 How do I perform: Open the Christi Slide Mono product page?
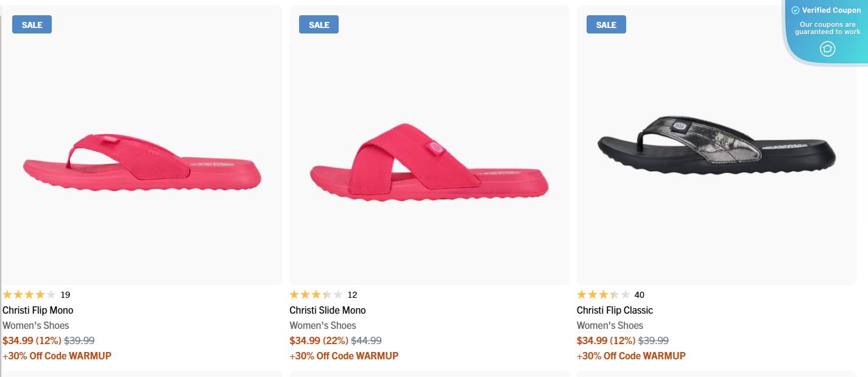click(x=327, y=310)
